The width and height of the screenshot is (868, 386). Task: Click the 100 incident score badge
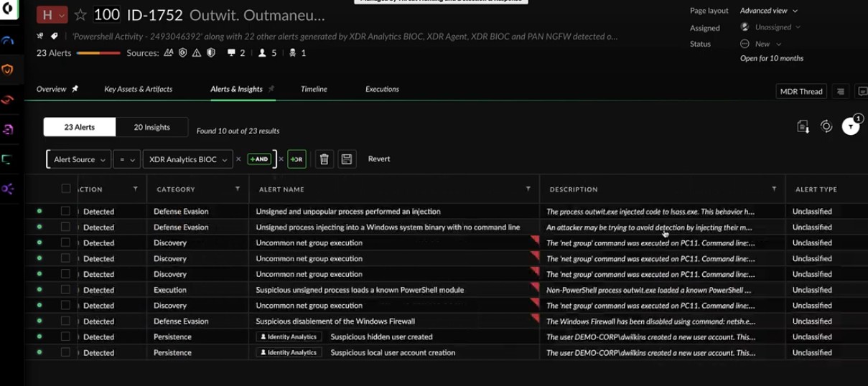pos(106,15)
